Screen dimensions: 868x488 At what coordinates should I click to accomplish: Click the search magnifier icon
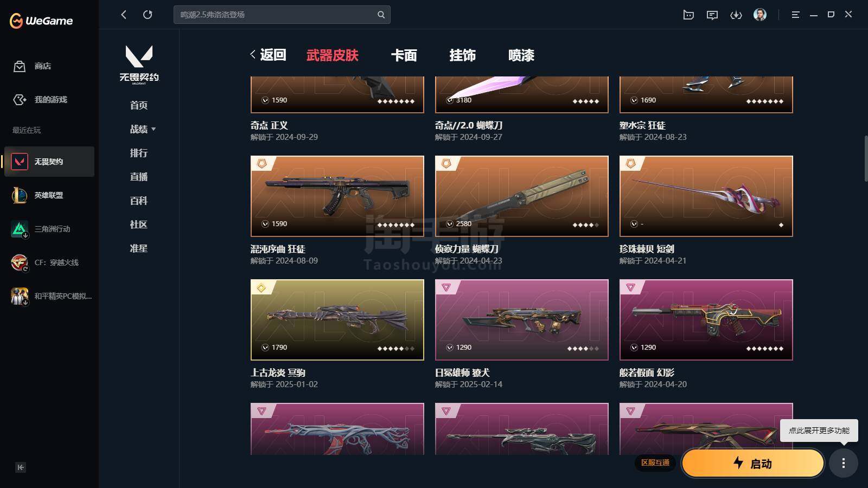381,15
